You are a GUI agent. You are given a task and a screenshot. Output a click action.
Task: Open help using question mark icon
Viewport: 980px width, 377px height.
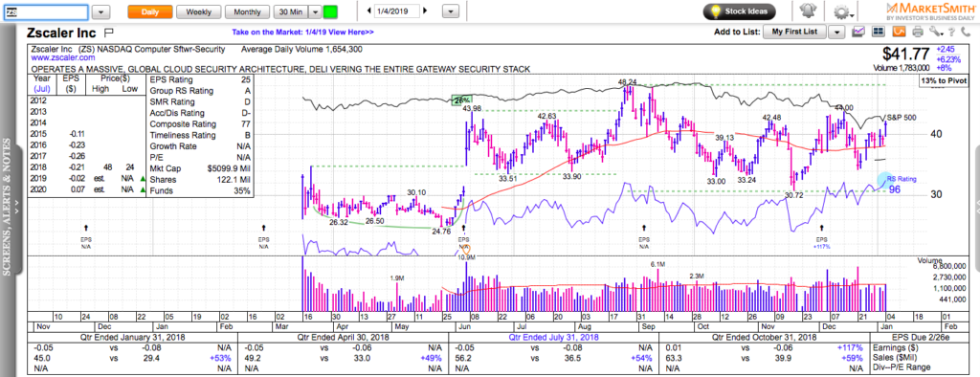951,32
